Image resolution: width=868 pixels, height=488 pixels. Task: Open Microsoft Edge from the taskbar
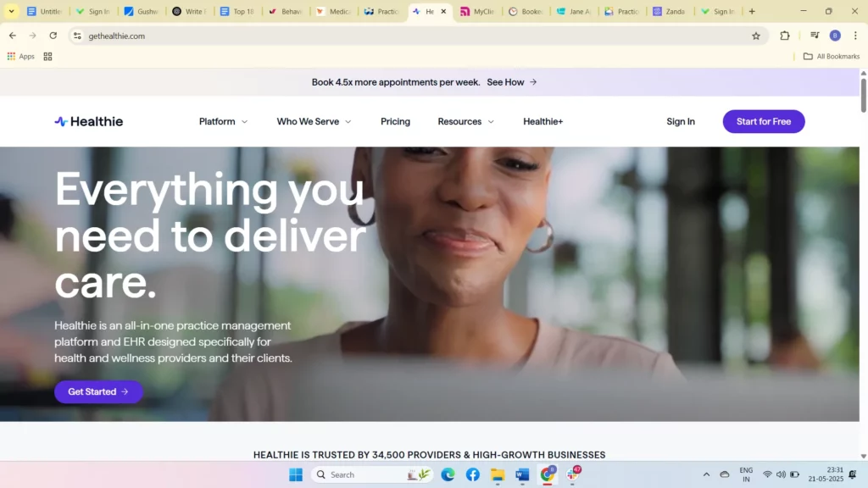pyautogui.click(x=448, y=474)
